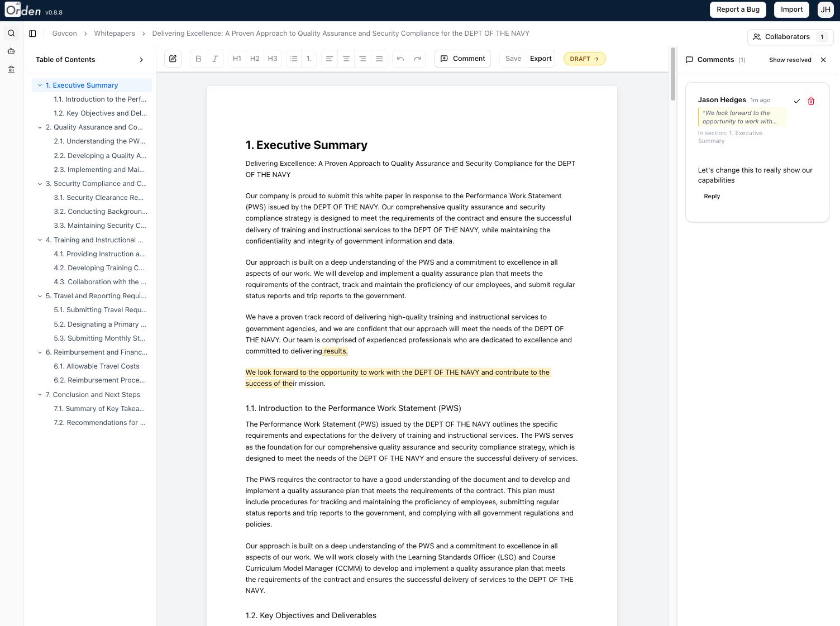840x626 pixels.
Task: Enable center text alignment
Action: pyautogui.click(x=346, y=58)
